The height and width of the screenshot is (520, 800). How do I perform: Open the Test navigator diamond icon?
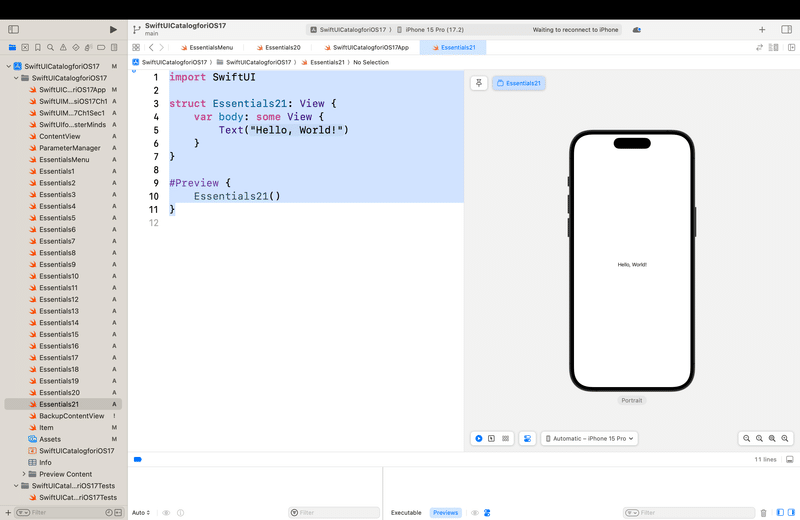tap(76, 47)
